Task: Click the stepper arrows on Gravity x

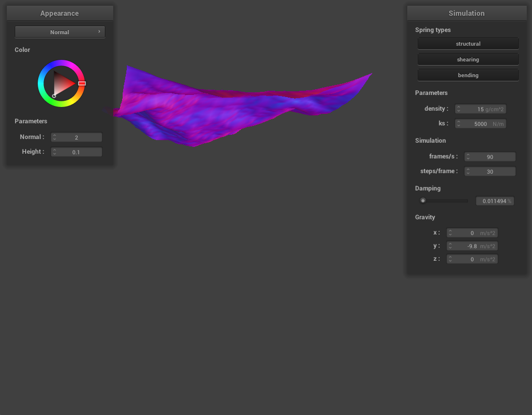Action: click(450, 232)
